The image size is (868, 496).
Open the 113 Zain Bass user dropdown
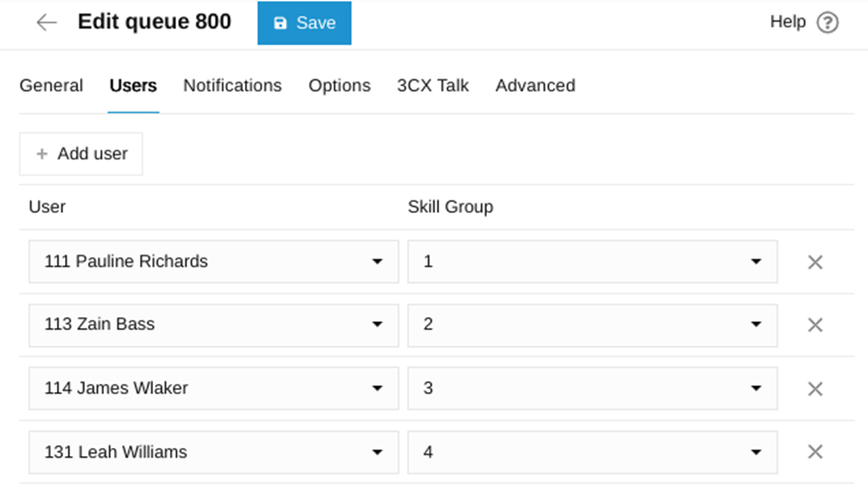[x=214, y=325]
